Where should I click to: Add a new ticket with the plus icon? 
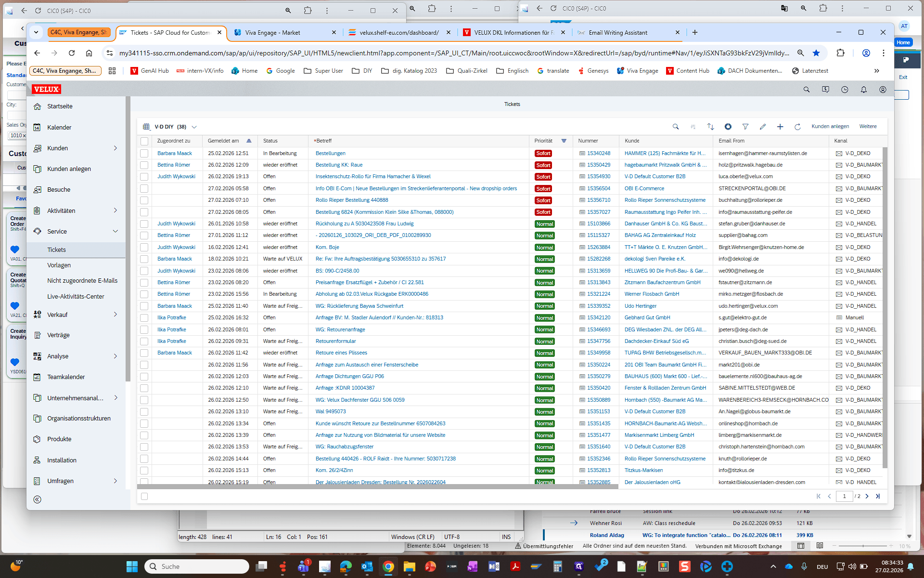(780, 127)
